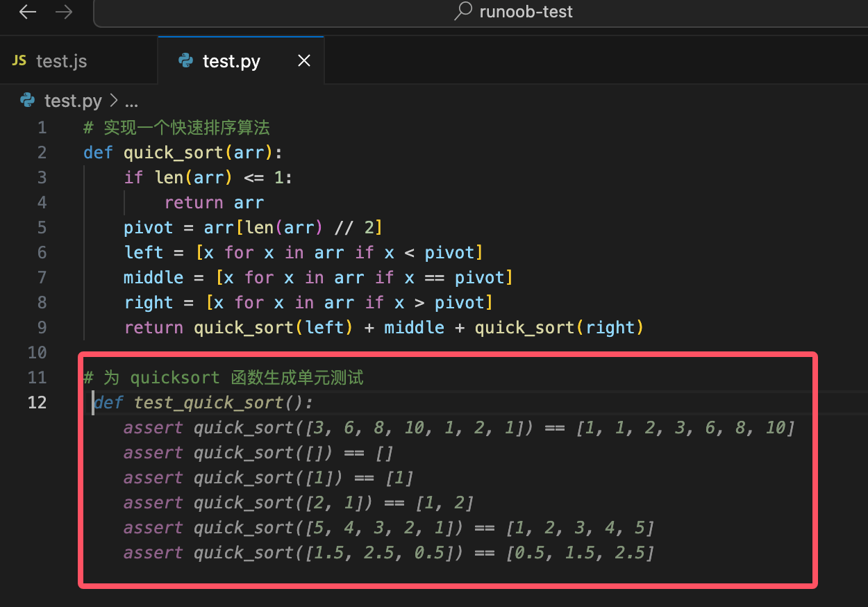Click the pivot variable on line 5
This screenshot has height=607, width=868.
(x=148, y=228)
